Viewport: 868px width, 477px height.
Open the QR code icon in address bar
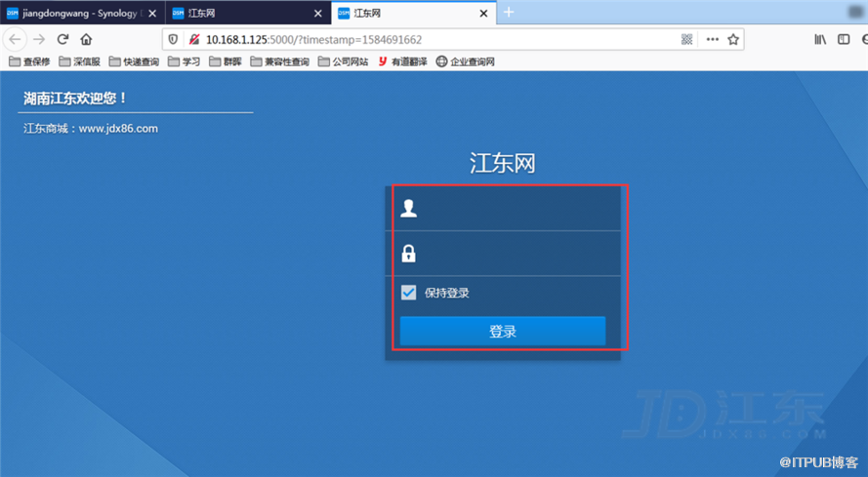point(687,39)
